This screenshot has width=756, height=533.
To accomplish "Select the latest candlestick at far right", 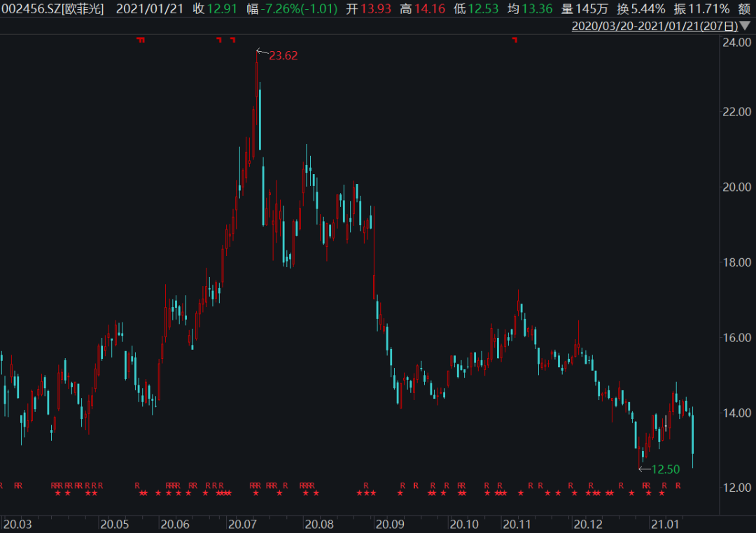I will click(x=693, y=434).
